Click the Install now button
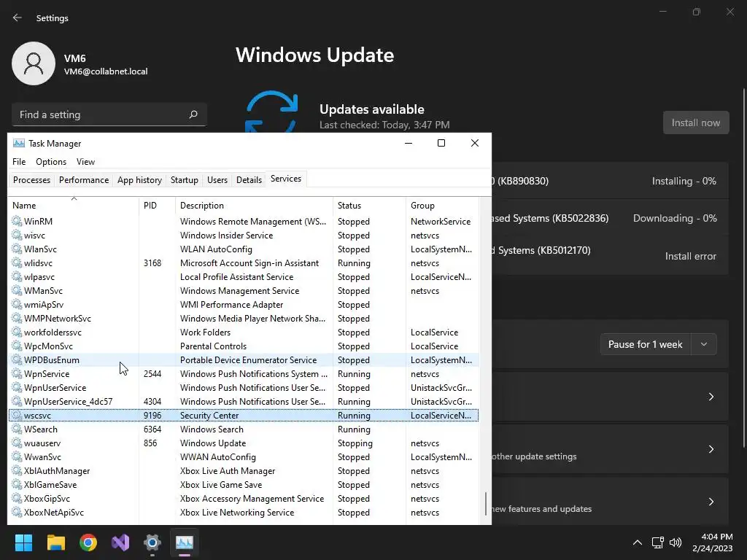747x560 pixels. tap(695, 122)
